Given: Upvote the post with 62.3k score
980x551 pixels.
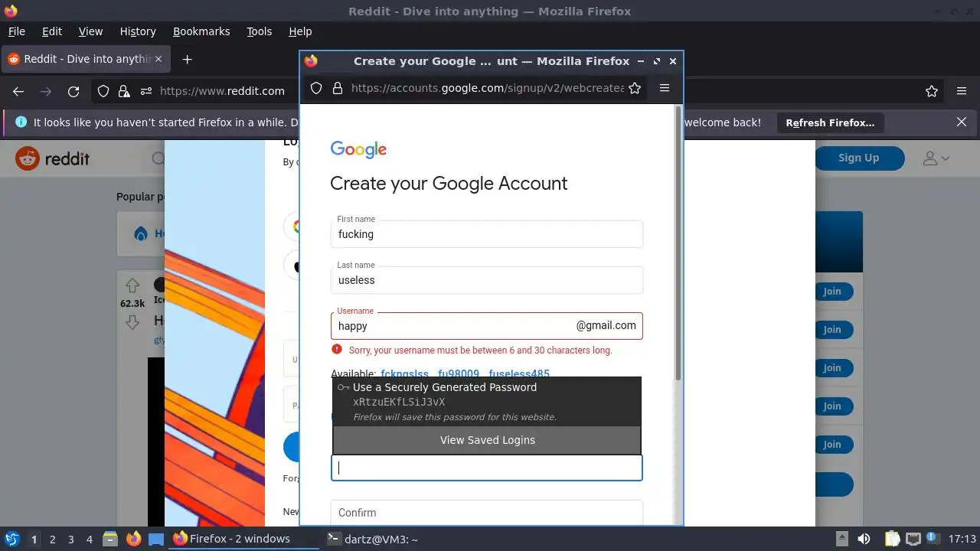Looking at the screenshot, I should click(x=132, y=285).
